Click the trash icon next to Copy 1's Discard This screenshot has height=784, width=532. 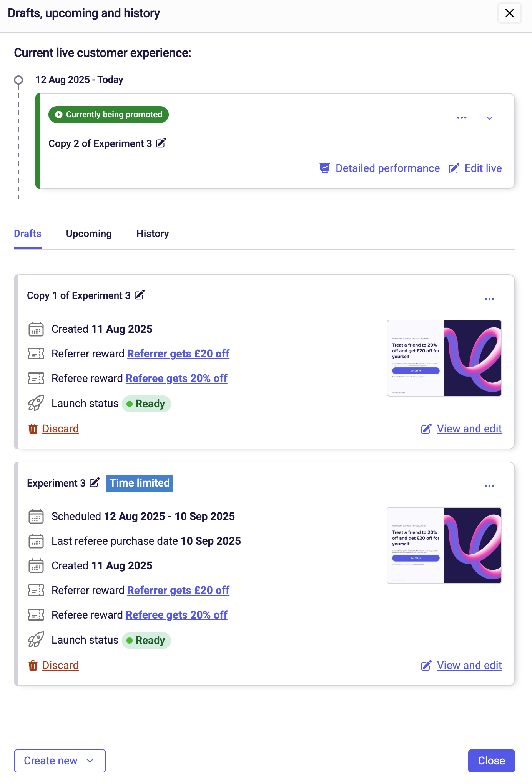click(x=33, y=429)
